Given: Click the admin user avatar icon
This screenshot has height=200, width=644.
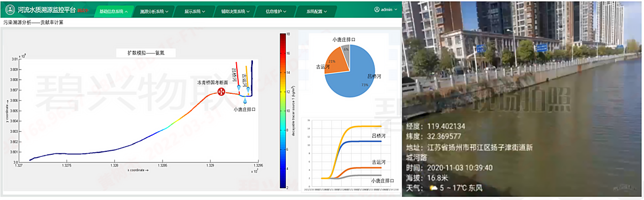Looking at the screenshot, I should point(377,9).
